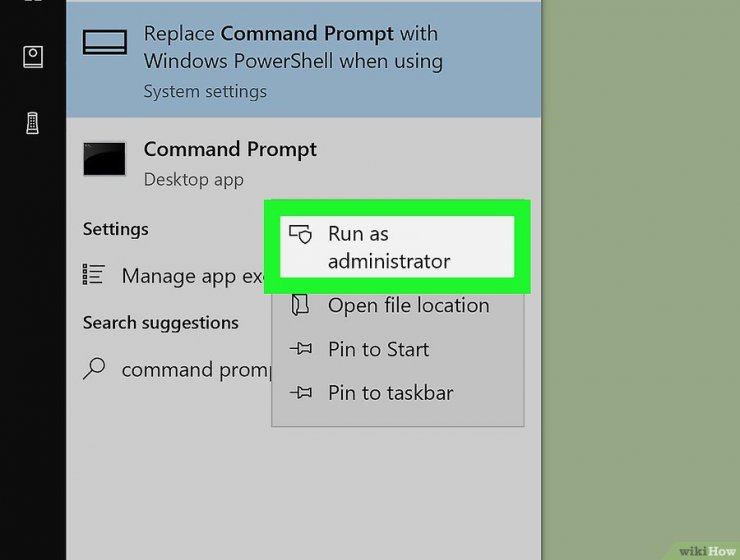Click the list icon next to Manage app execution
This screenshot has height=560, width=740.
(93, 275)
